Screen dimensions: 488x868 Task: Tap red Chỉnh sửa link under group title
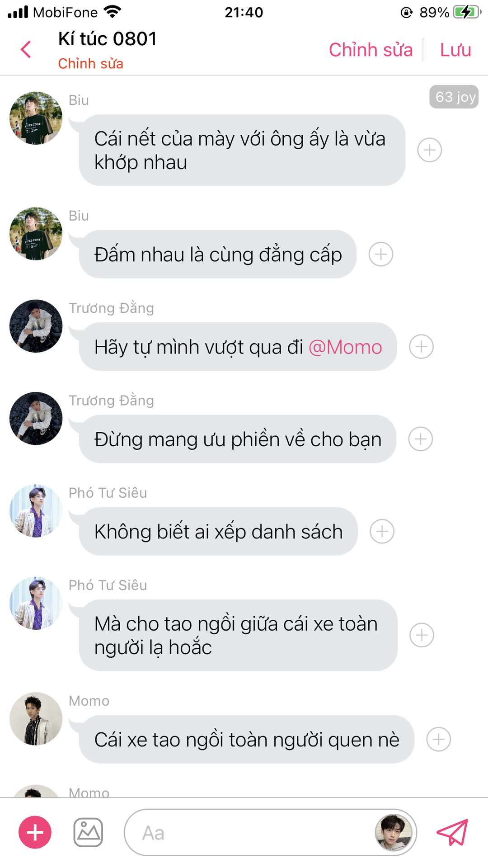click(90, 64)
